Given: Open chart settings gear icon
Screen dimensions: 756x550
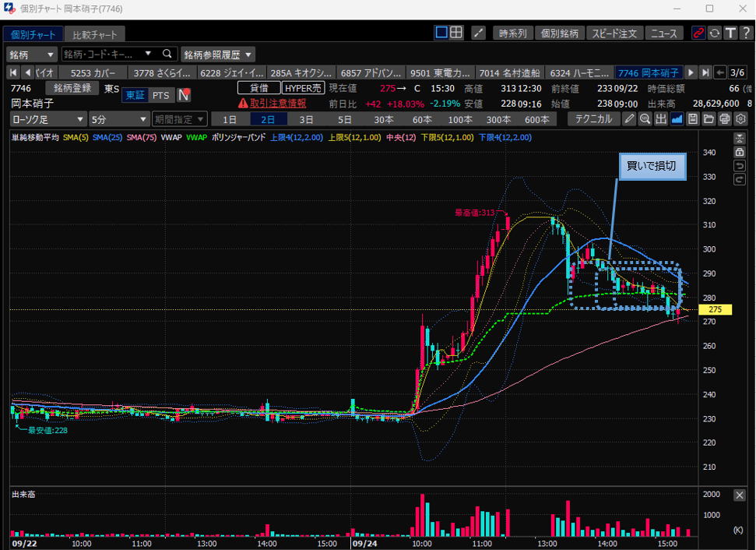Looking at the screenshot, I should click(x=740, y=119).
